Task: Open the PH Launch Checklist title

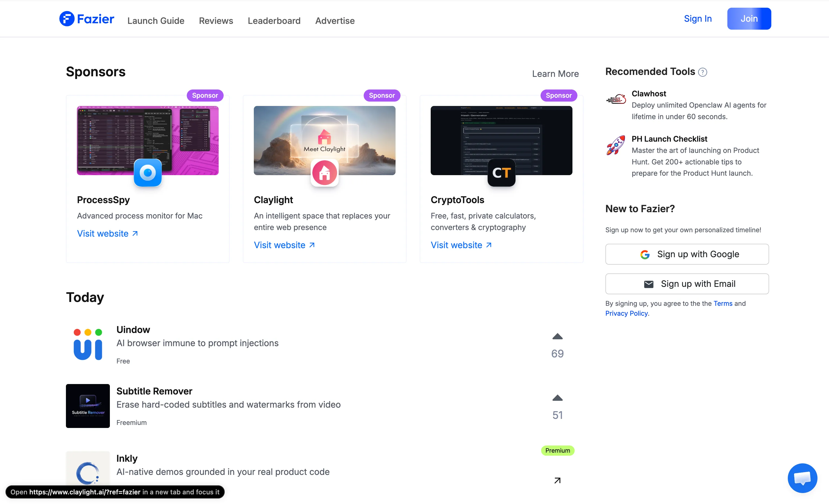Action: click(669, 139)
